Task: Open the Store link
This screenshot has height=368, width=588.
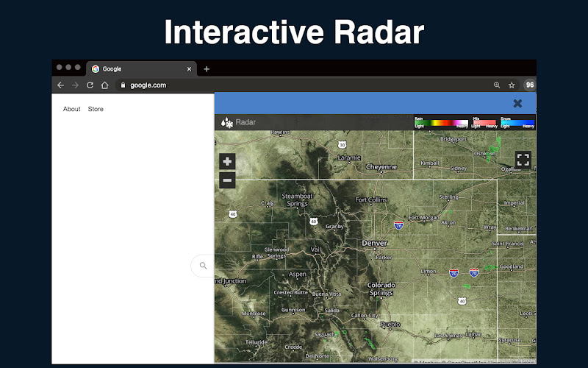Action: pos(96,109)
